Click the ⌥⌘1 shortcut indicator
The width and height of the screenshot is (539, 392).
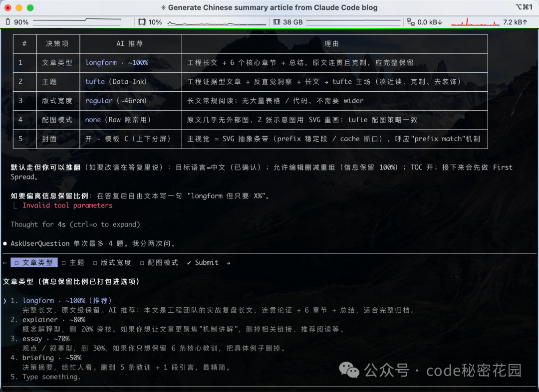click(524, 7)
